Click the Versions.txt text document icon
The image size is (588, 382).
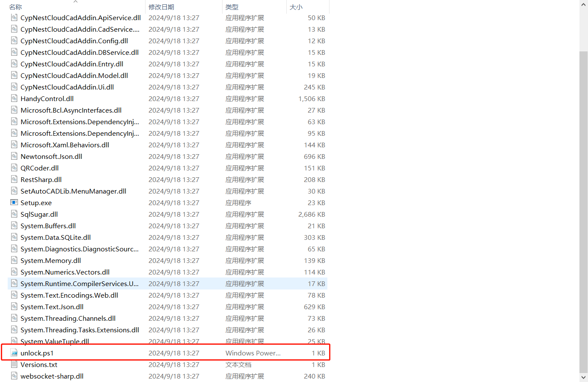tap(14, 364)
